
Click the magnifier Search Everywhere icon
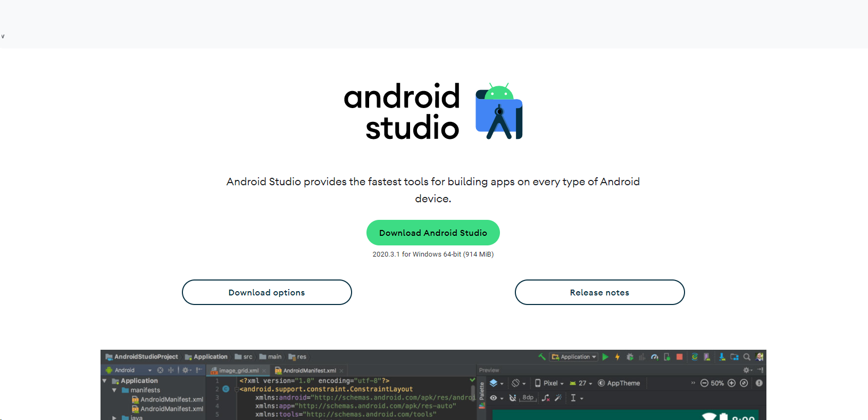747,357
